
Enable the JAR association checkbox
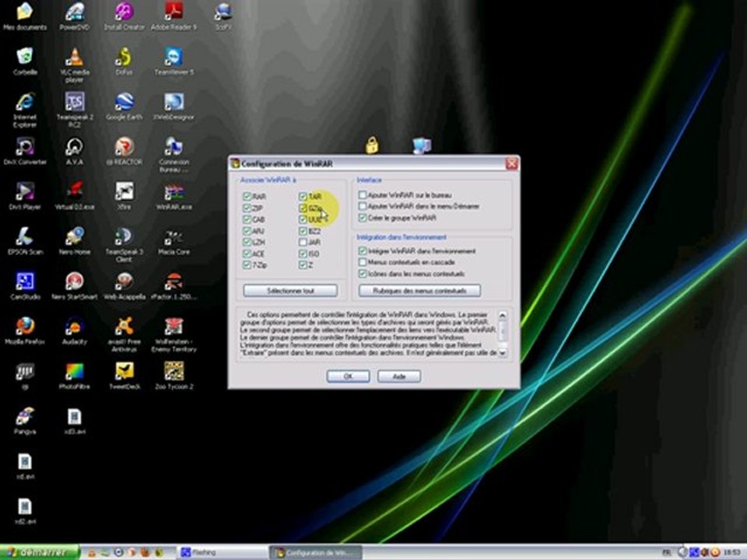click(x=303, y=242)
